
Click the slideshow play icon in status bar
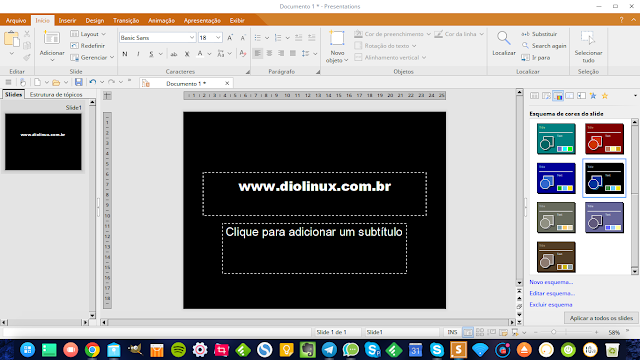[515, 332]
